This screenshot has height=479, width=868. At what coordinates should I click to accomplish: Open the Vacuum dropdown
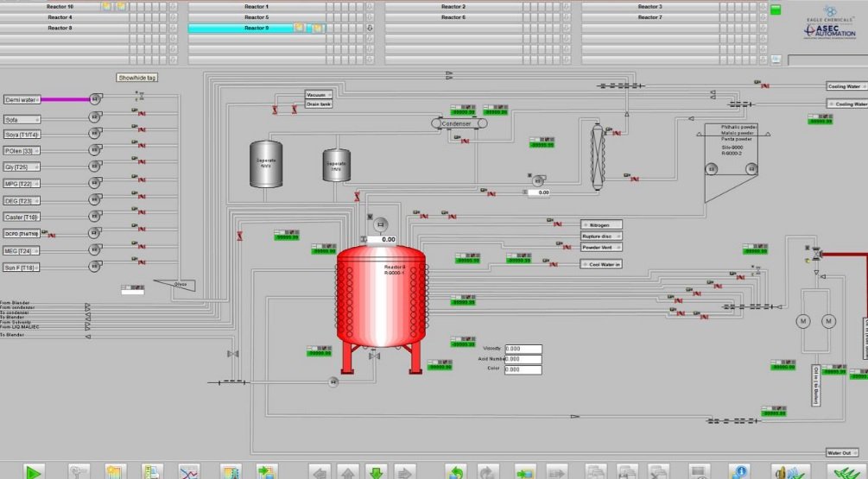click(318, 95)
